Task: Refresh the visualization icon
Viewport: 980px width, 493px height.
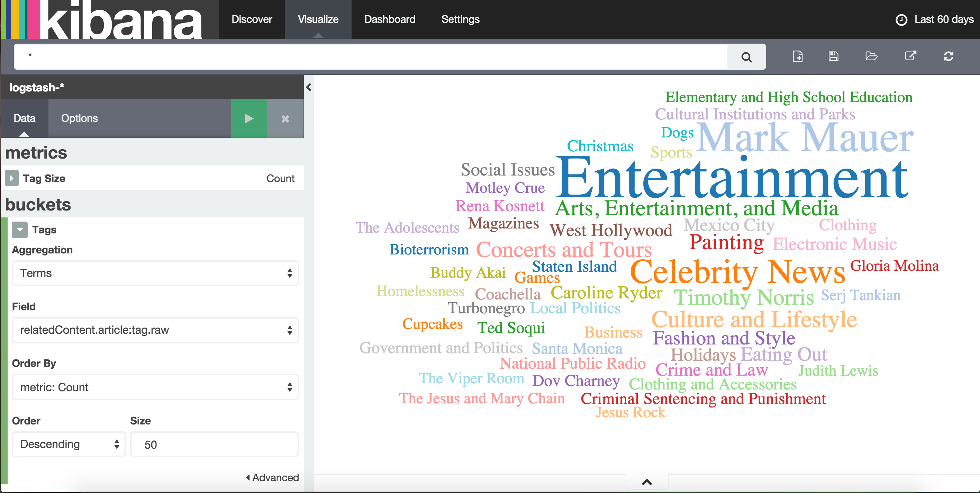Action: coord(949,56)
